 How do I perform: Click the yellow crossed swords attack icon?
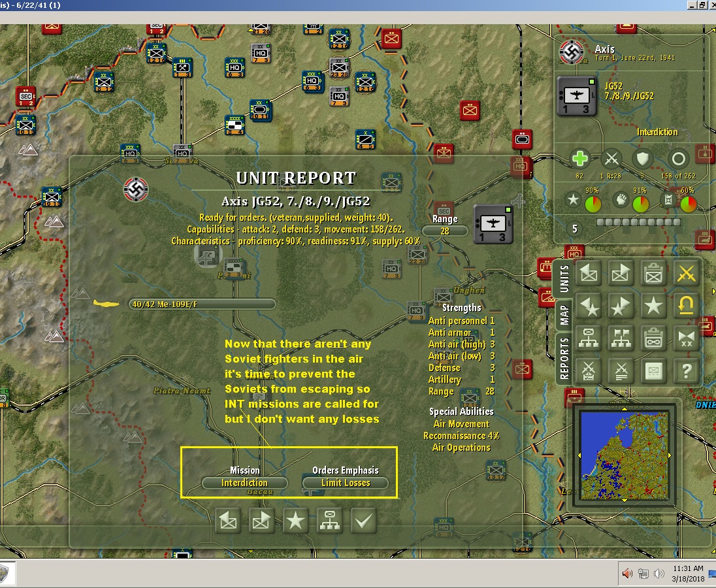[686, 274]
